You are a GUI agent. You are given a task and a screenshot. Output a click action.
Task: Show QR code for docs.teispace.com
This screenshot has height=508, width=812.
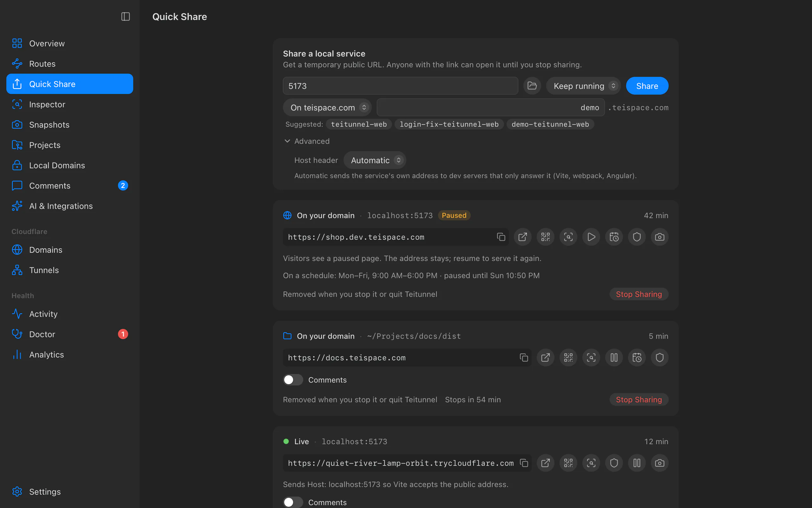(x=568, y=358)
